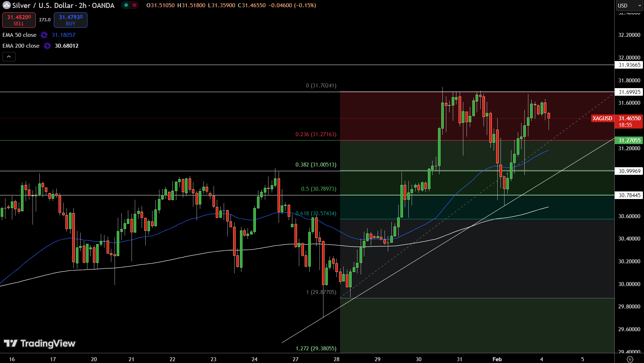Click the pink approximate data indicator icon

(134, 5)
